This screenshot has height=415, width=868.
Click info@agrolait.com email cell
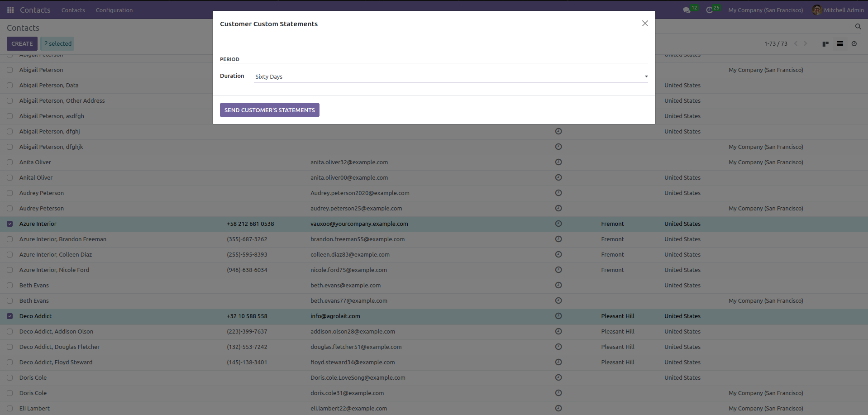coord(335,316)
